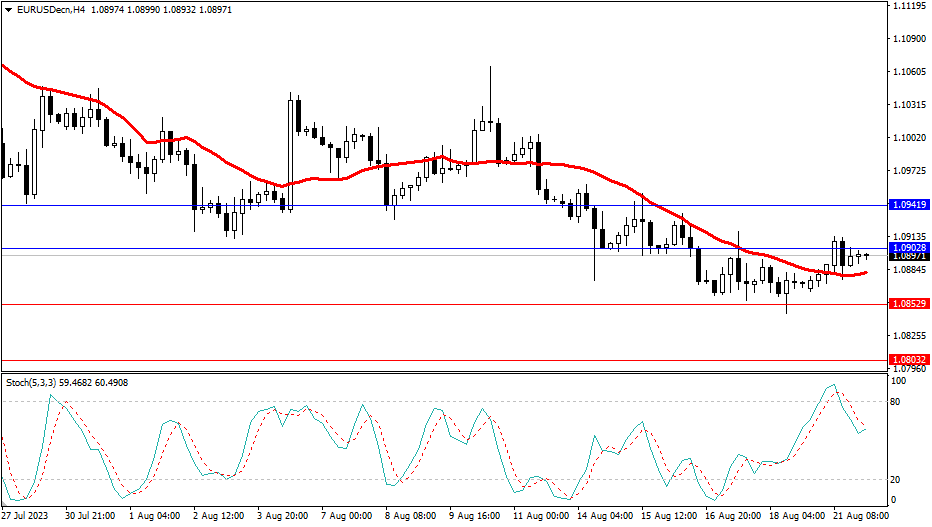Click the Stoch(5,3,3) indicator label
This screenshot has height=527, width=932.
(30, 382)
